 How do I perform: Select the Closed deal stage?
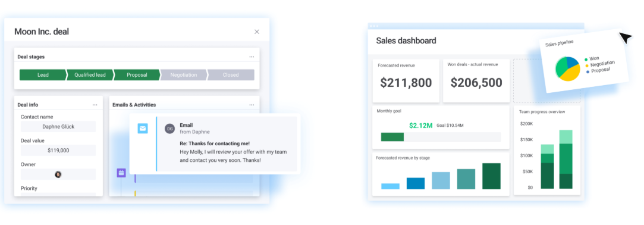tap(230, 75)
